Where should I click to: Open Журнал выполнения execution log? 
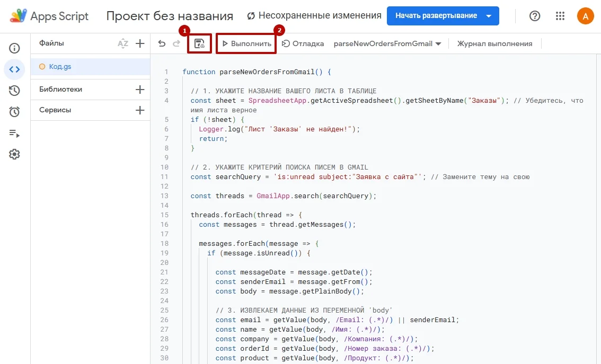(x=494, y=43)
